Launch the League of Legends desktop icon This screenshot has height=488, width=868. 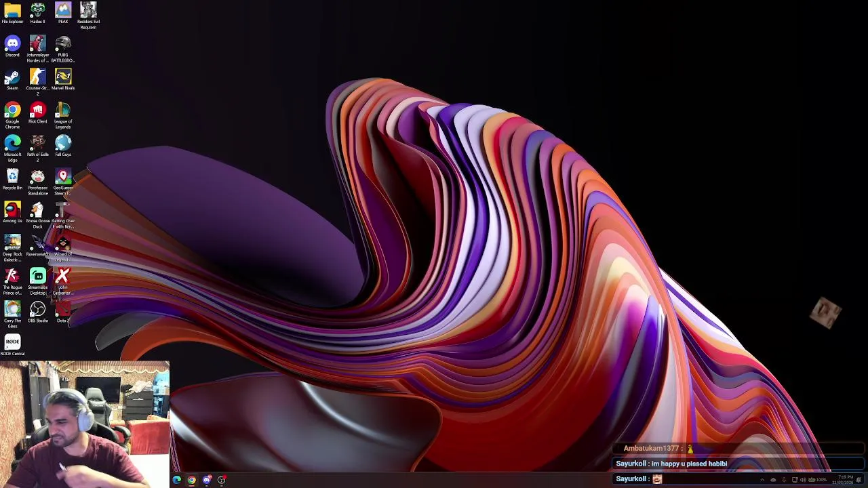click(x=63, y=115)
